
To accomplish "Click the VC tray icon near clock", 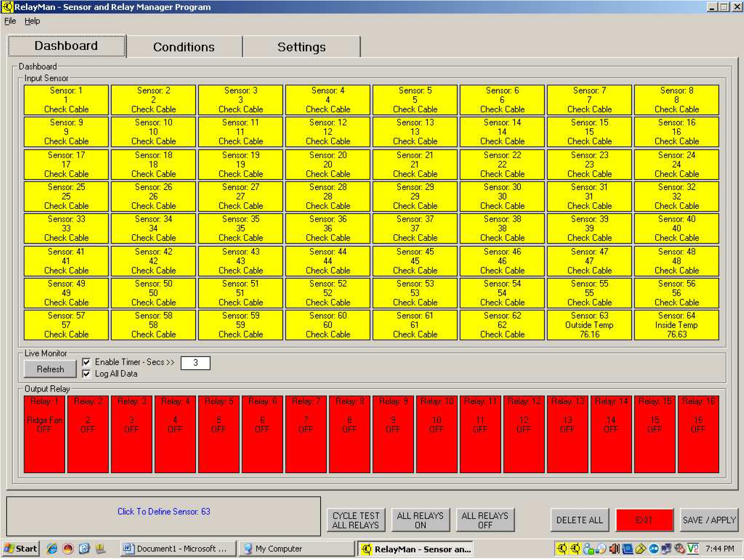I will [693, 549].
